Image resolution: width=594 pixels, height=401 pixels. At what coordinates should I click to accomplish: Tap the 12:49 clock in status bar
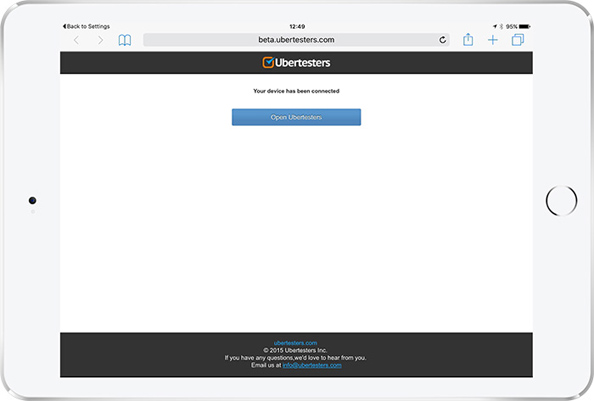tap(297, 27)
